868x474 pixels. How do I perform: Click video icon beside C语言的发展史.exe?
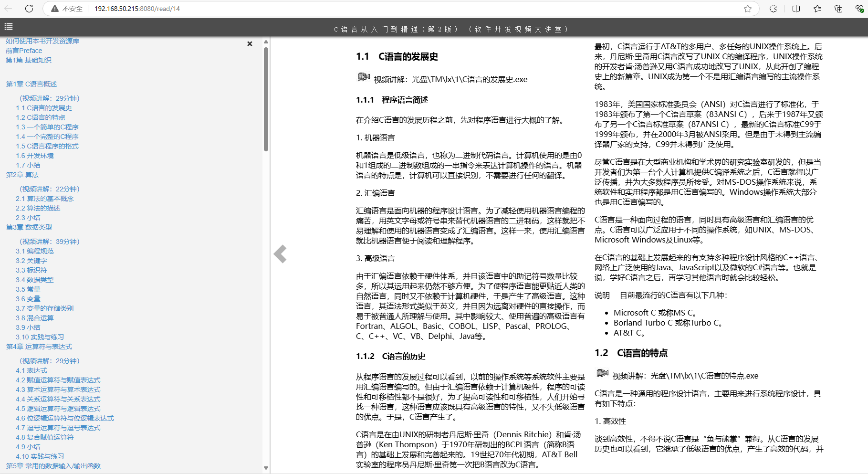tap(364, 76)
